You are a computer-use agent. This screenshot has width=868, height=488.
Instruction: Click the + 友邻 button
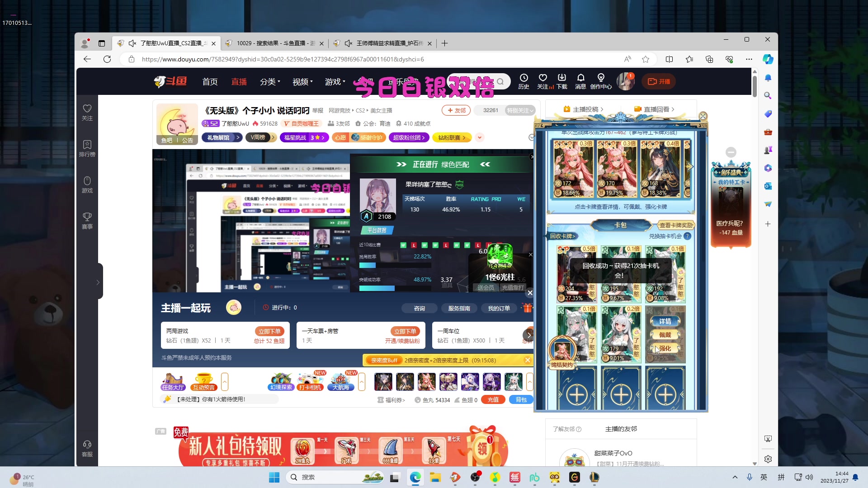pyautogui.click(x=456, y=110)
